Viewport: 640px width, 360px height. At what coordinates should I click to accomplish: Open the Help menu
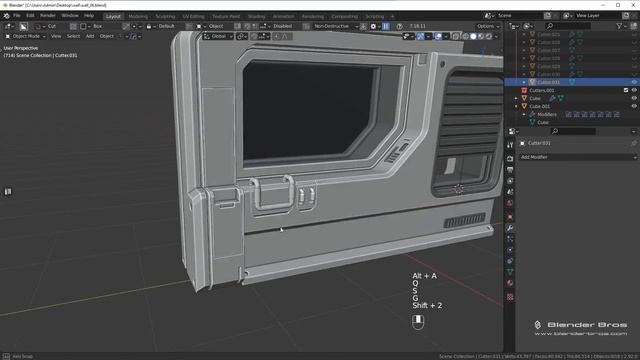point(89,16)
